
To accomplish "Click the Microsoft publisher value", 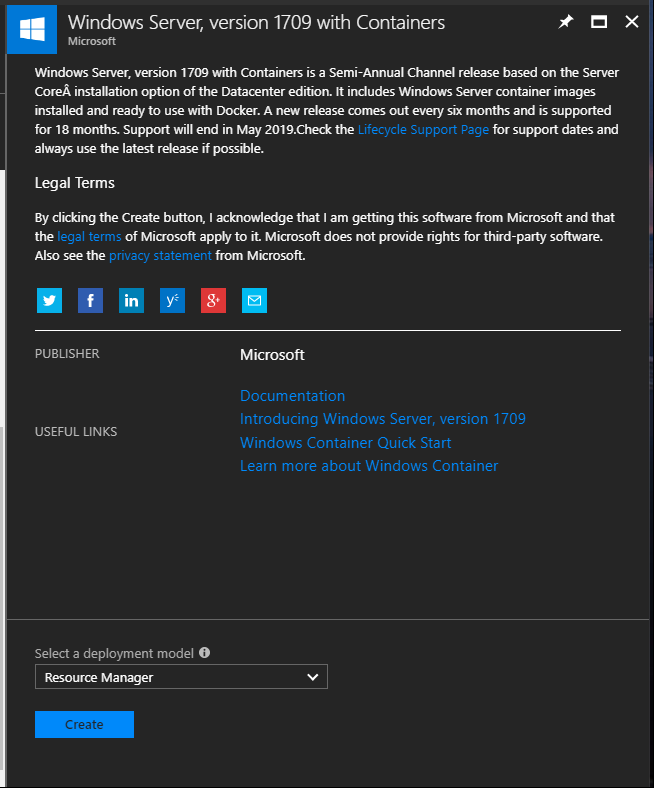I will tap(272, 355).
